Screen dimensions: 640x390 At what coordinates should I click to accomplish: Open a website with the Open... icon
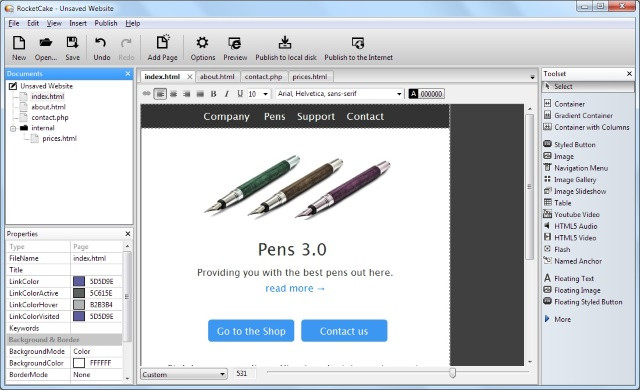[x=46, y=48]
